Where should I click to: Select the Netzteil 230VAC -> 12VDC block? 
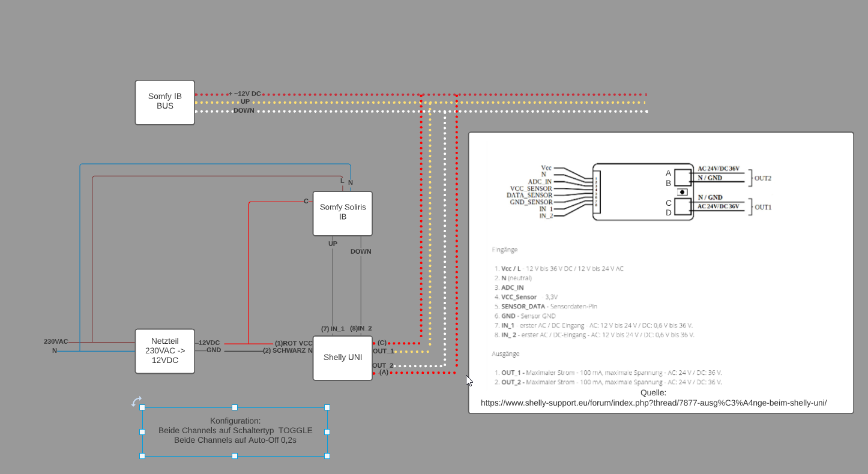pyautogui.click(x=164, y=351)
